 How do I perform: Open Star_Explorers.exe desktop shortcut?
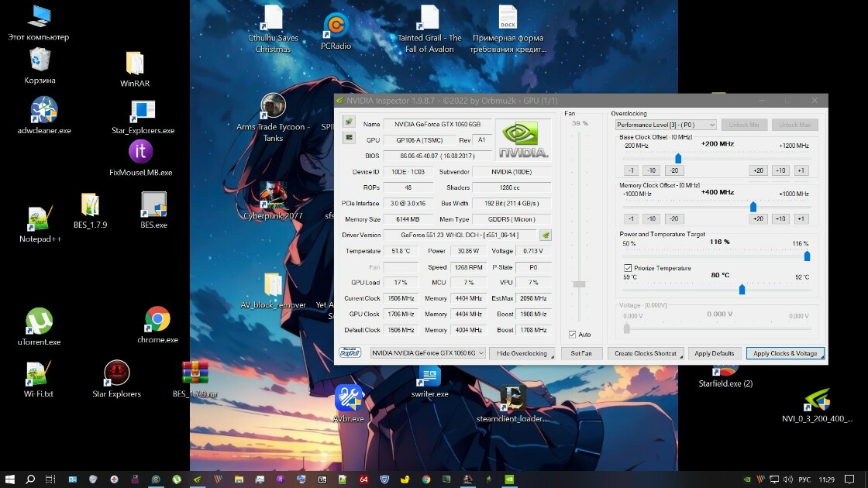pyautogui.click(x=143, y=117)
